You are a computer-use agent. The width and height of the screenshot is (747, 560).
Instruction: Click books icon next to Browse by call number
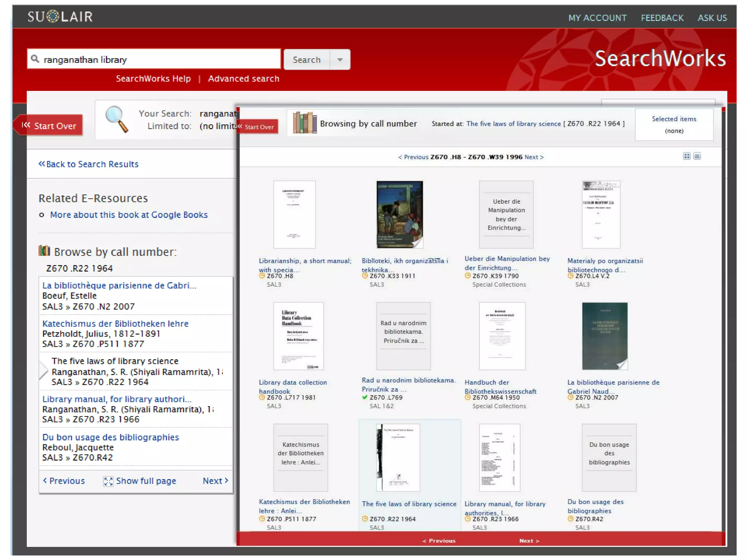(44, 251)
